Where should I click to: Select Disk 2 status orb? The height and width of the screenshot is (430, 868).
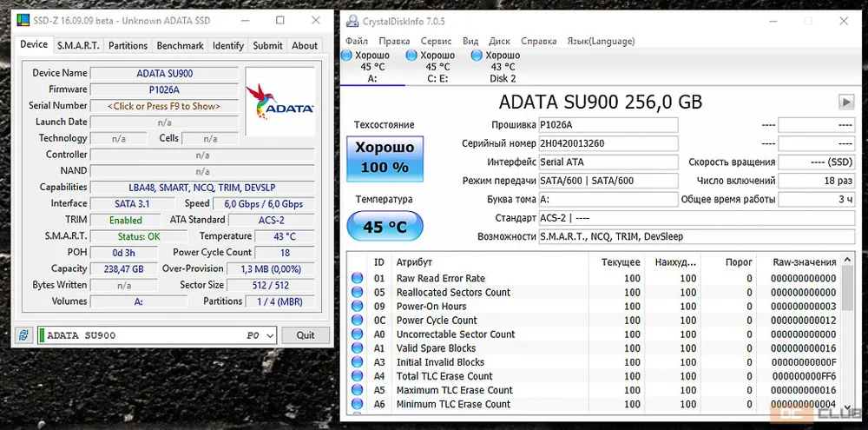point(477,56)
